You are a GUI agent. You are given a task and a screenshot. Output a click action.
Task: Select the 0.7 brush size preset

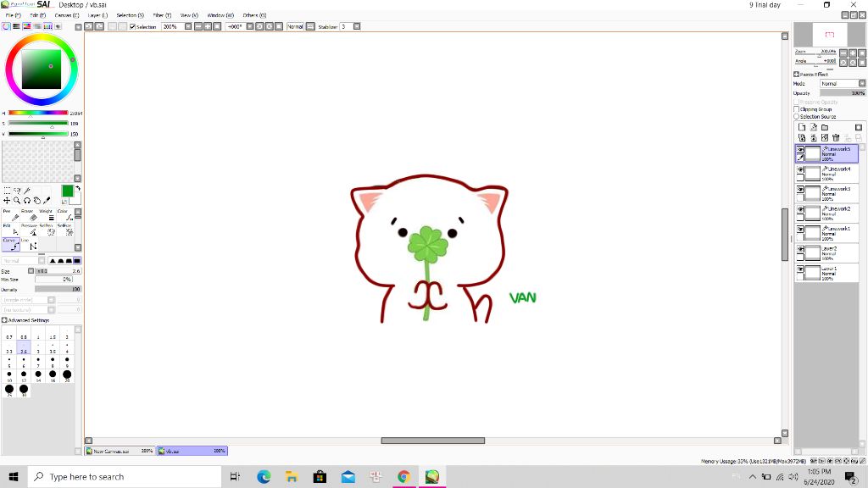(x=9, y=334)
